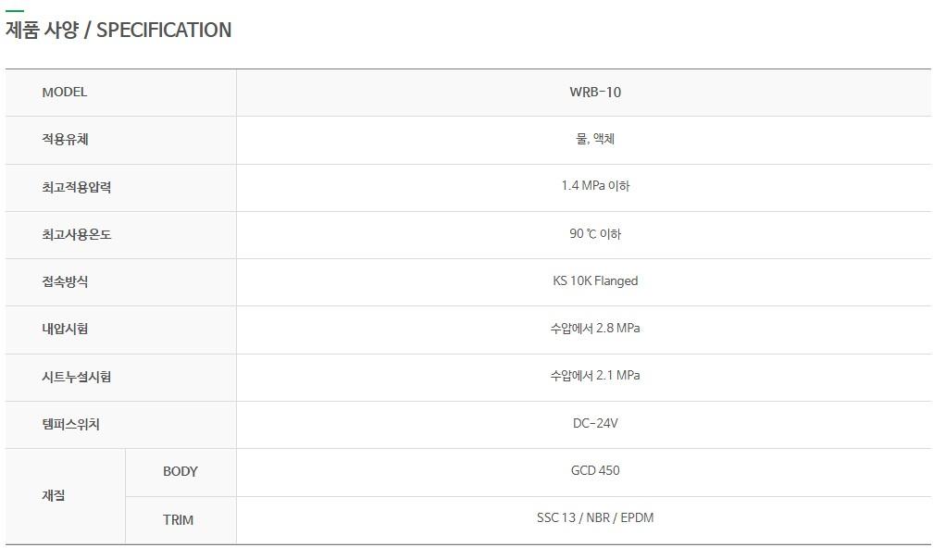Viewport: 946px width, 560px height.
Task: Click the DC-24V value cell
Action: pyautogui.click(x=583, y=425)
